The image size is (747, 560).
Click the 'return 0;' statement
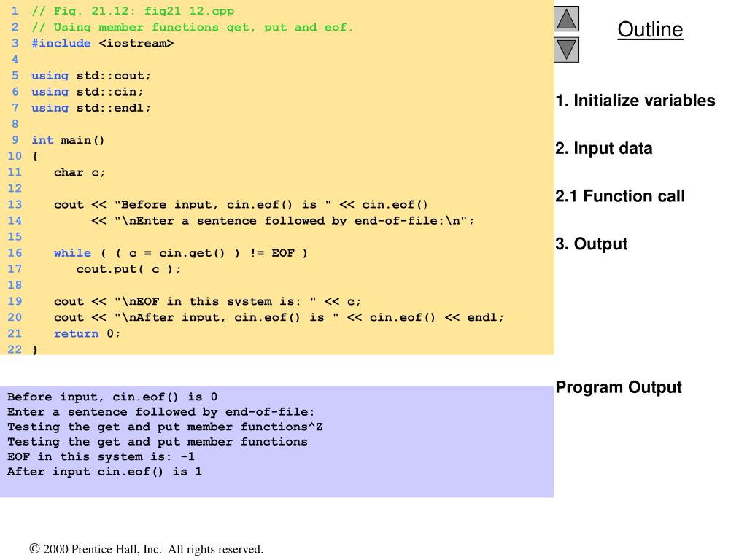pyautogui.click(x=87, y=333)
